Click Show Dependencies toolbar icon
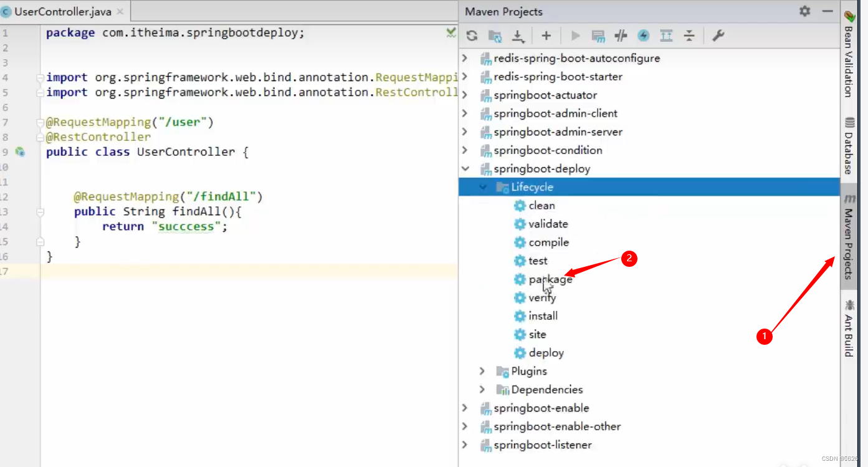Screen dimensions: 868x467 [x=666, y=36]
